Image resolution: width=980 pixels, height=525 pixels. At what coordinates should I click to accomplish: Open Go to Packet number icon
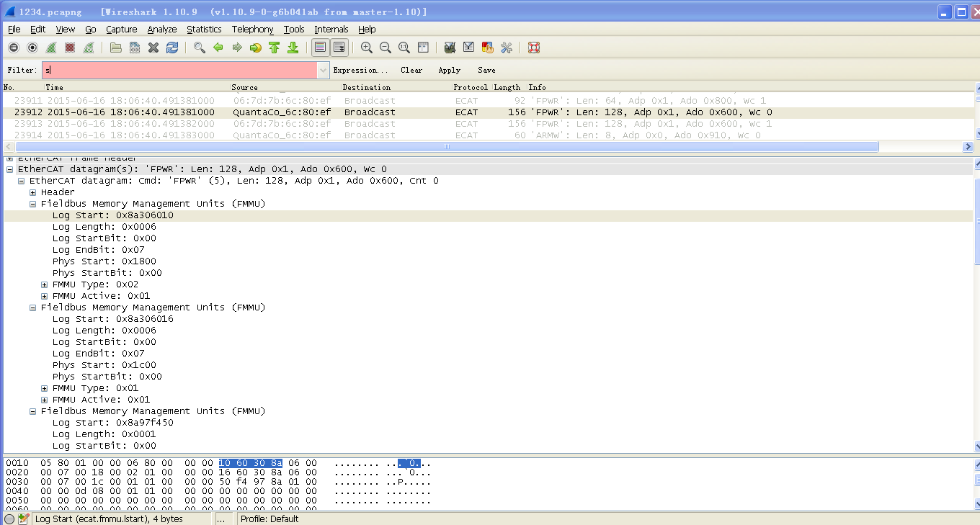point(256,48)
